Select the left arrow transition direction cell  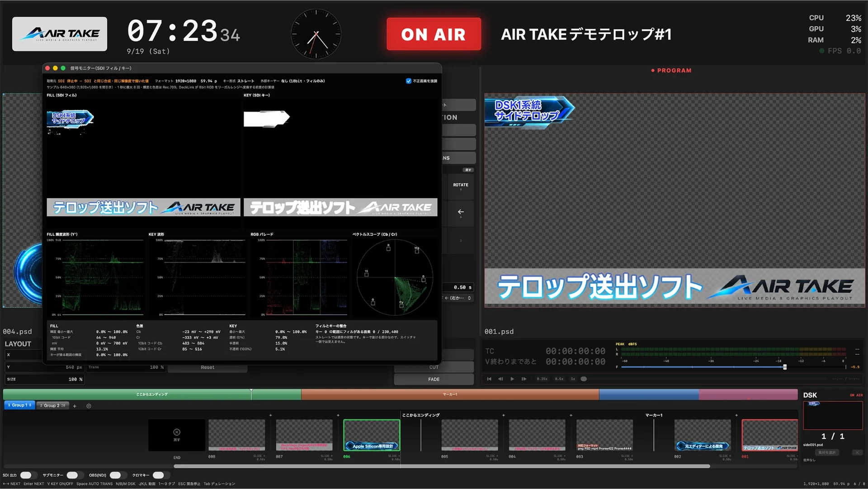(x=461, y=213)
